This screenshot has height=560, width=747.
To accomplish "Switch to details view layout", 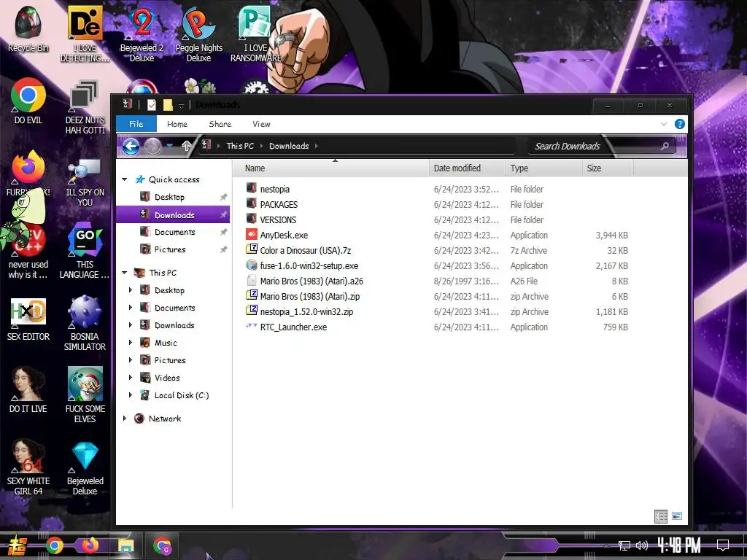I will 661,516.
